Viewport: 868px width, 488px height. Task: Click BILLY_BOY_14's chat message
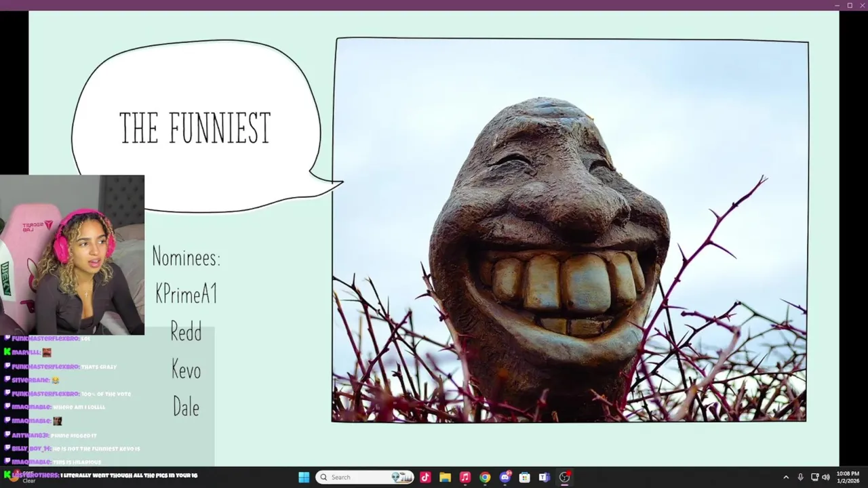(73, 449)
